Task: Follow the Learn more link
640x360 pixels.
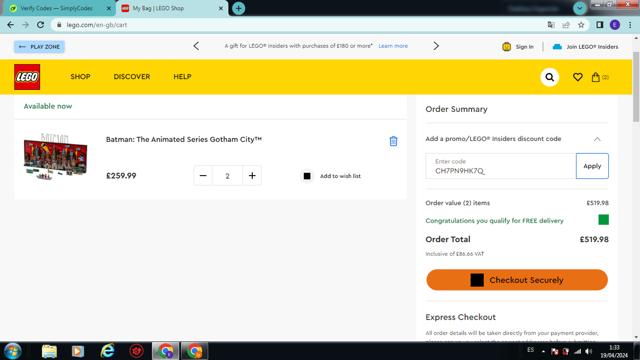Action: coord(393,46)
